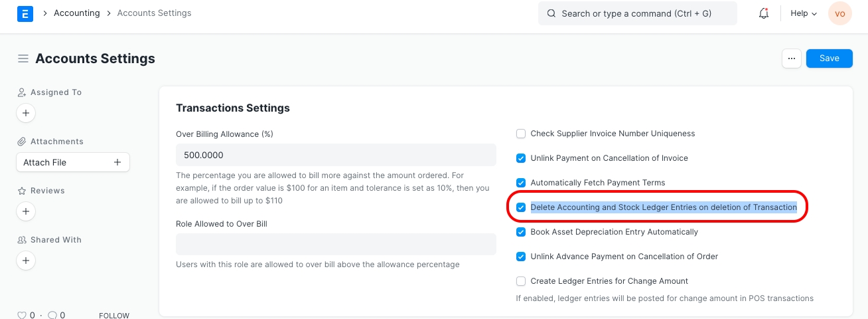Click the plus icon under Shared With

click(x=25, y=261)
